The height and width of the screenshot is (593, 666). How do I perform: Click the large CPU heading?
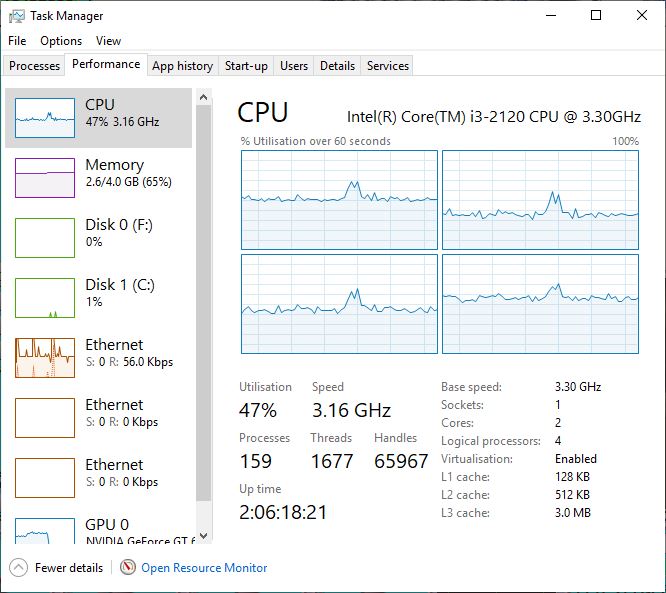tap(262, 113)
